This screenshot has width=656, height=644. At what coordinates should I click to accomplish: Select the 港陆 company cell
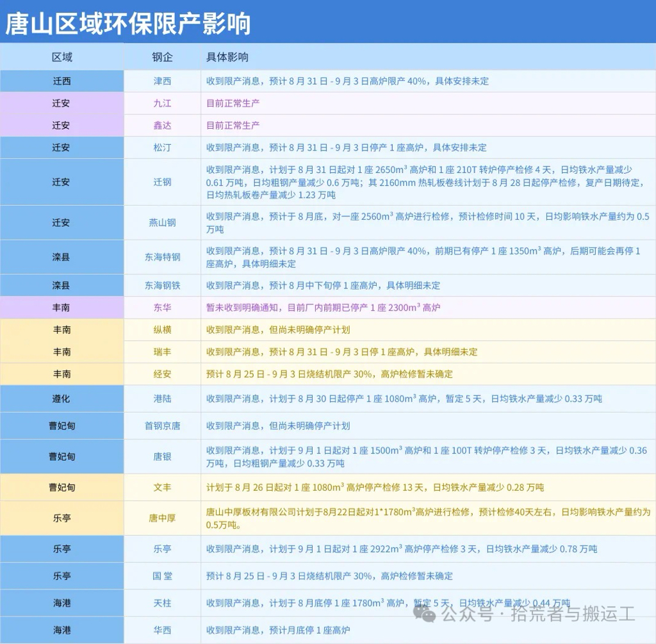coord(162,399)
